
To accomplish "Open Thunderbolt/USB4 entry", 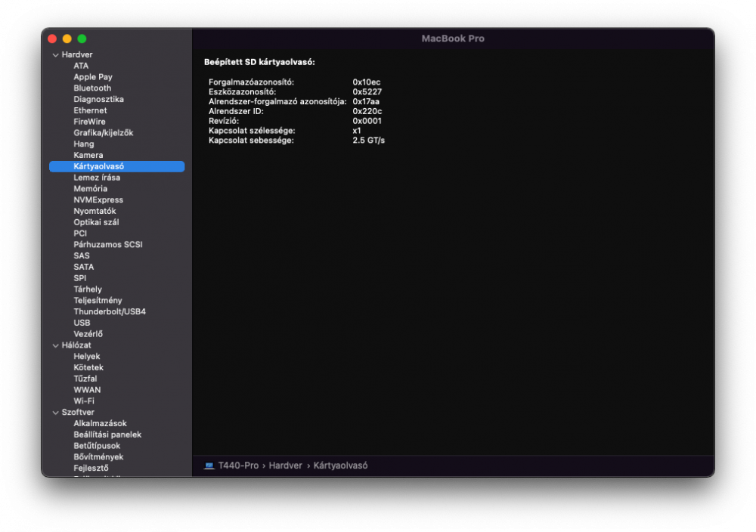I will coord(110,311).
